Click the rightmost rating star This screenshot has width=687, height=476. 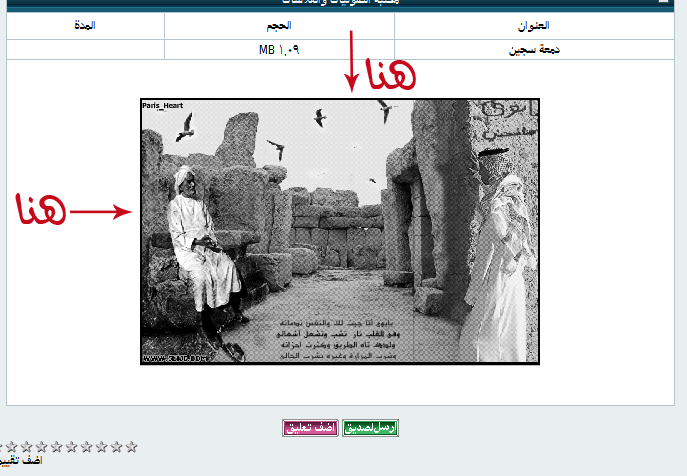tap(131, 447)
